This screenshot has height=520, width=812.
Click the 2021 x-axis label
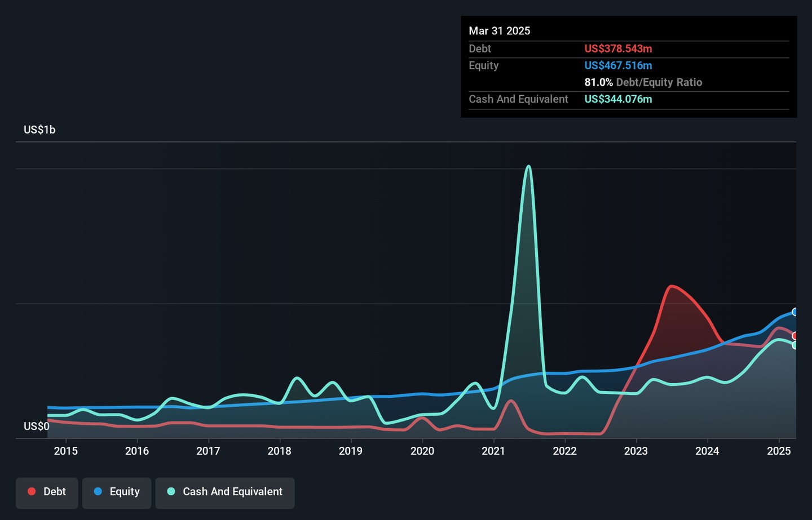[x=493, y=451]
